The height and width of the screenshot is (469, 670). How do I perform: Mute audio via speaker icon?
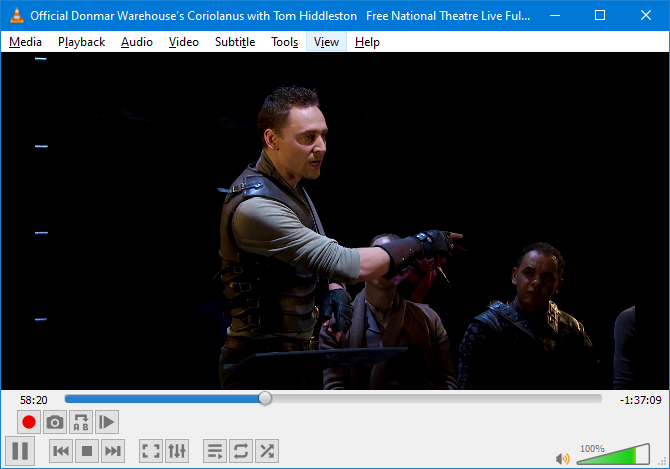coord(563,458)
